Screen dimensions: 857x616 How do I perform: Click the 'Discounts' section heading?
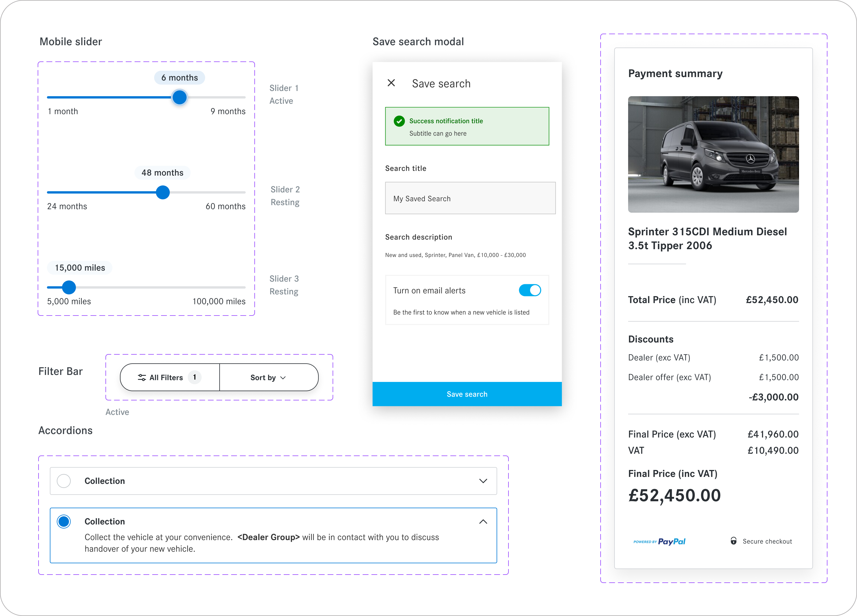(x=651, y=339)
